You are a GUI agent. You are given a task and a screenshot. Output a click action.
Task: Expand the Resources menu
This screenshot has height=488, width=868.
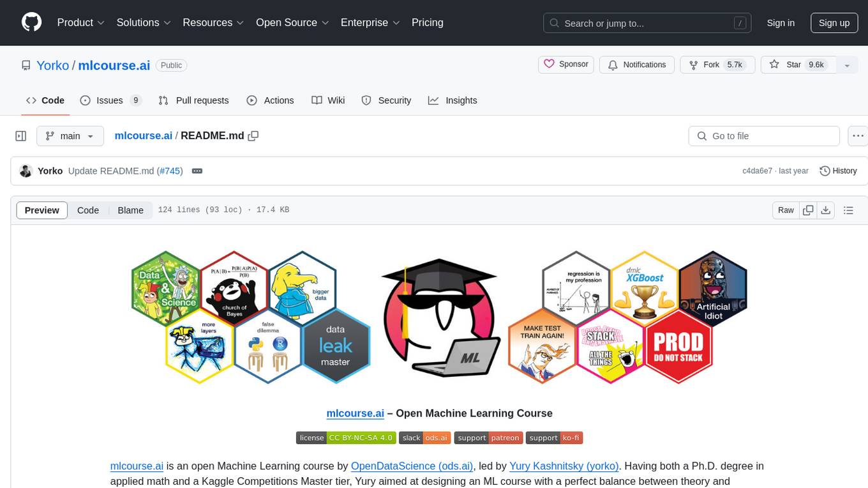coord(213,22)
